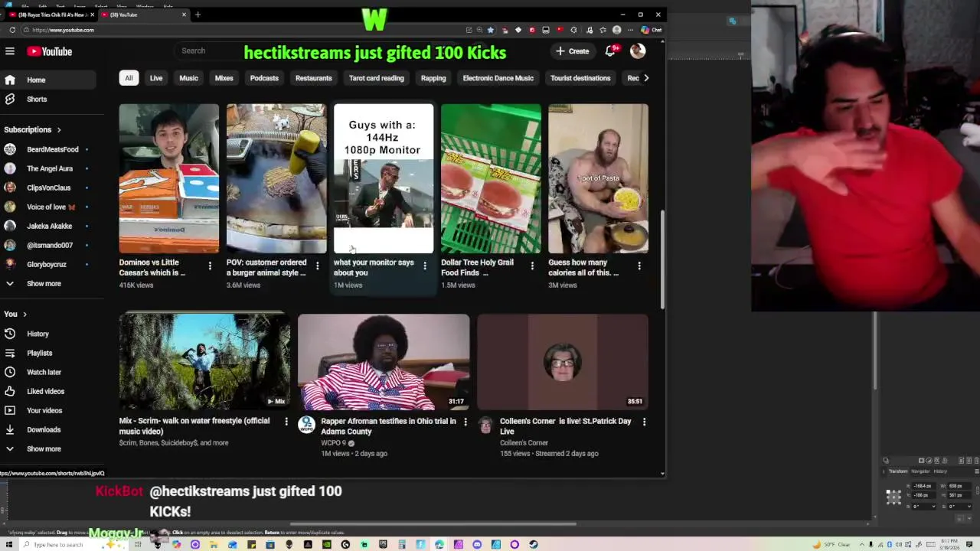
Task: Open ClipsVonClaus channel subscription
Action: 47,187
